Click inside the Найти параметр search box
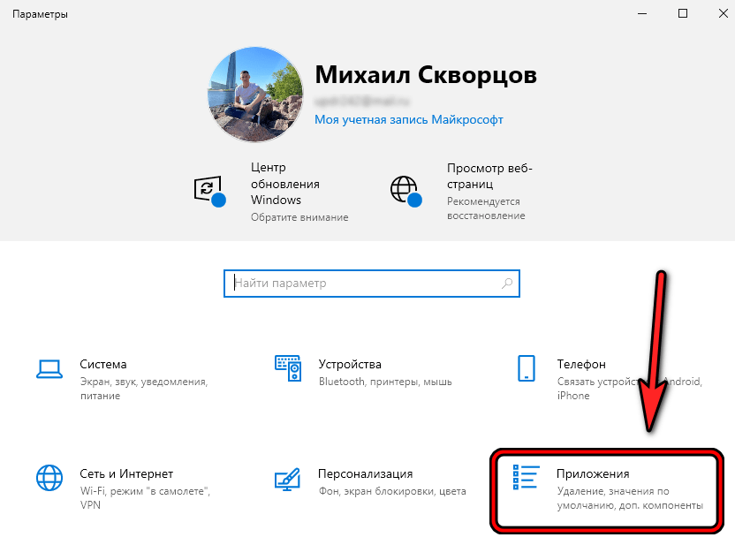Image resolution: width=735 pixels, height=560 pixels. pos(353,284)
